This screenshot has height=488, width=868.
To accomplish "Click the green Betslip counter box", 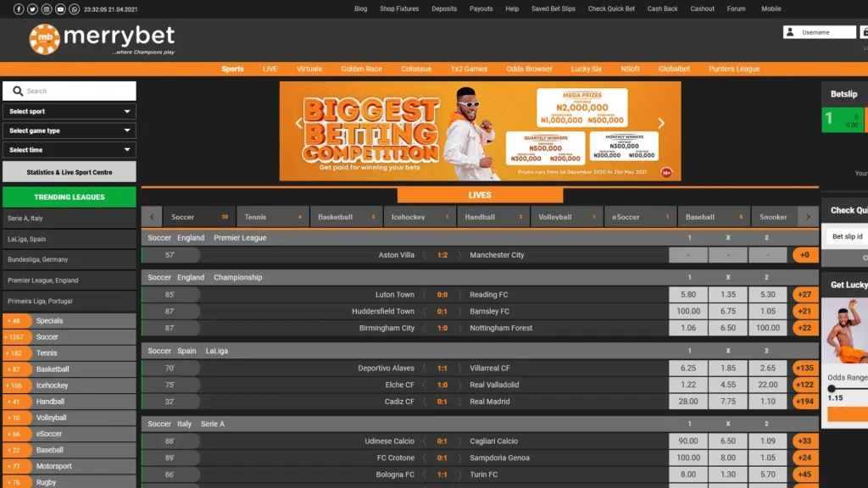I will click(842, 119).
